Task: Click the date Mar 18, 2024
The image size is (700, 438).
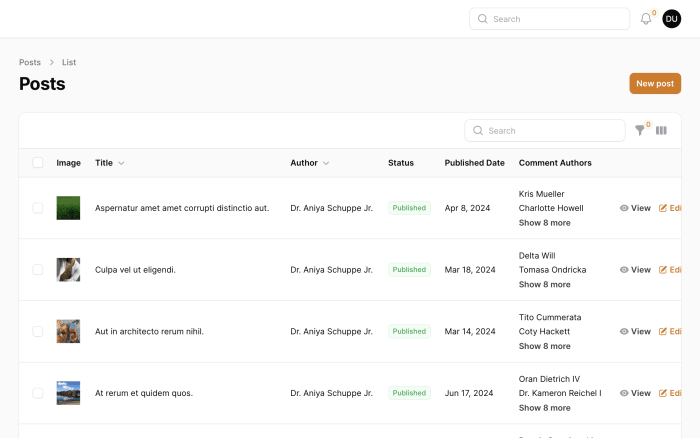Action: coord(470,270)
